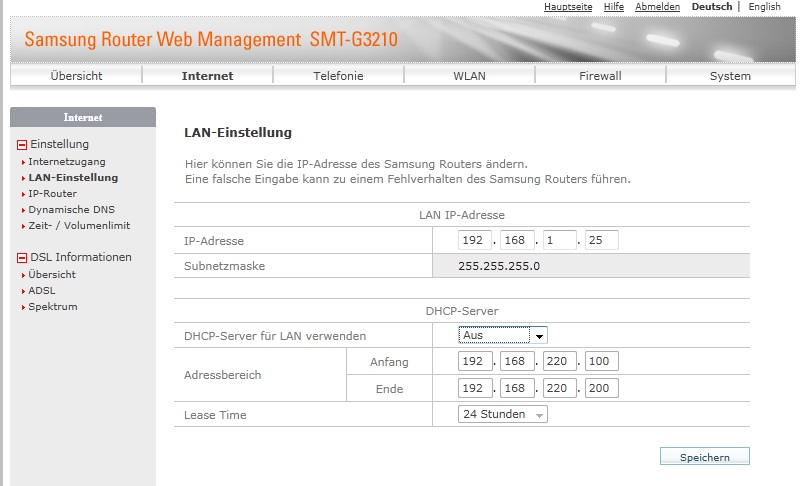Click Ende first octet field 192
Viewport: 802px width, 486px height.
click(475, 388)
